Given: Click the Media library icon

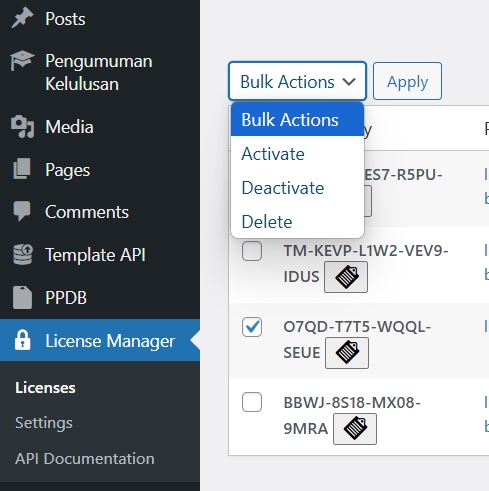Looking at the screenshot, I should 22,127.
